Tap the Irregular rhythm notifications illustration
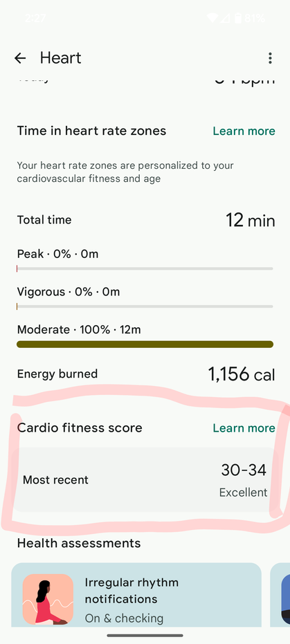The image size is (290, 644). pos(48,599)
